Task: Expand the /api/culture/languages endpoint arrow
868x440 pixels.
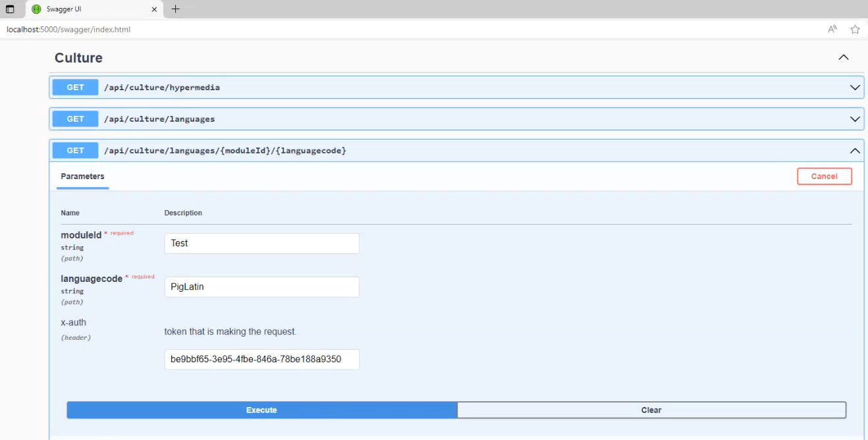Action: click(x=855, y=119)
